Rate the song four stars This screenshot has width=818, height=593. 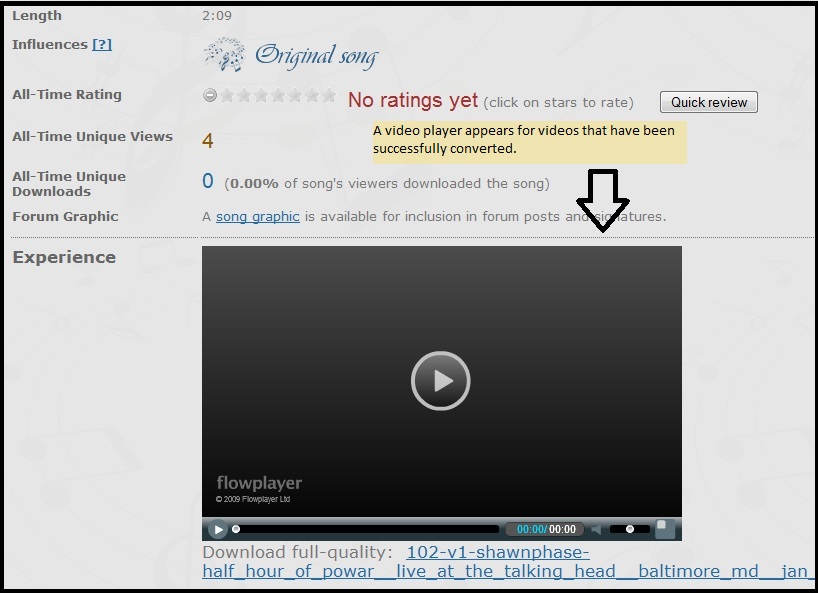coord(278,95)
